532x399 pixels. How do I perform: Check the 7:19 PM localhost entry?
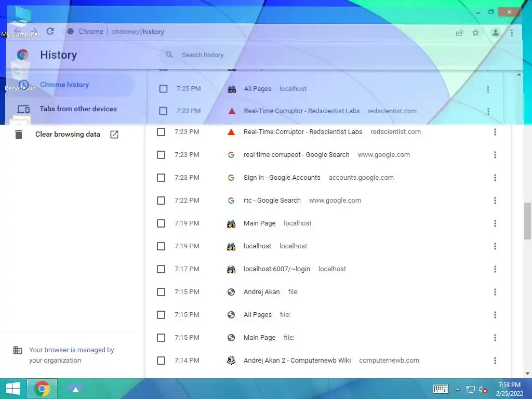pyautogui.click(x=161, y=246)
